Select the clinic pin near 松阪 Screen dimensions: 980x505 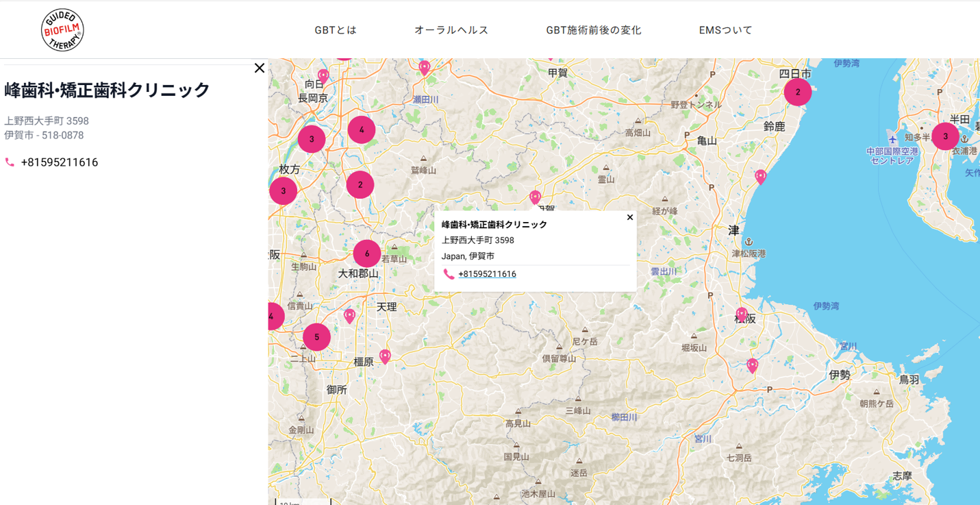[x=741, y=315]
